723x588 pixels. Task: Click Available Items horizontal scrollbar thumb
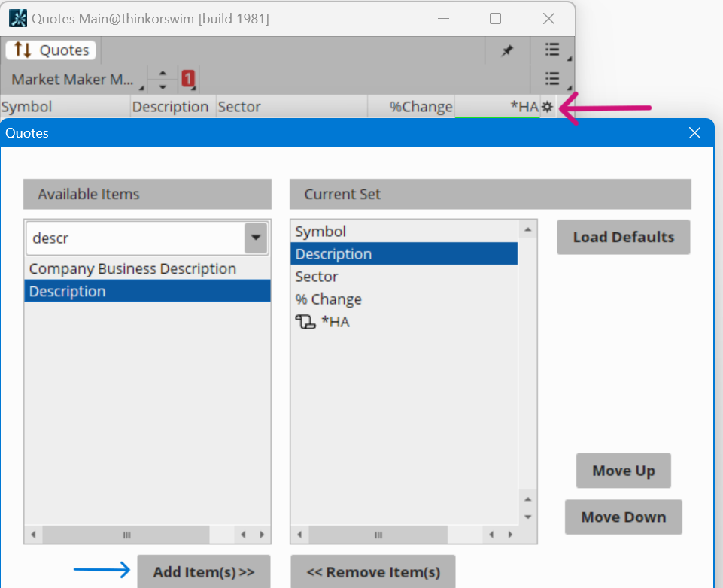pyautogui.click(x=126, y=535)
